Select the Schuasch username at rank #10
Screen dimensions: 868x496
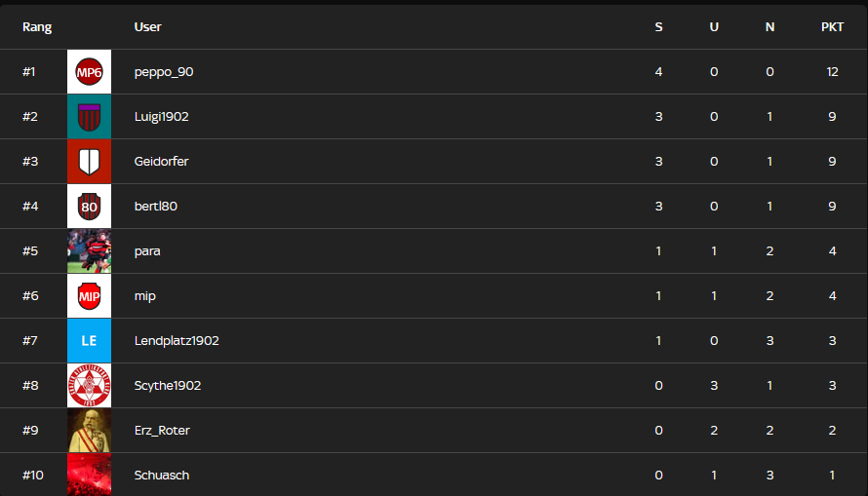(x=162, y=475)
